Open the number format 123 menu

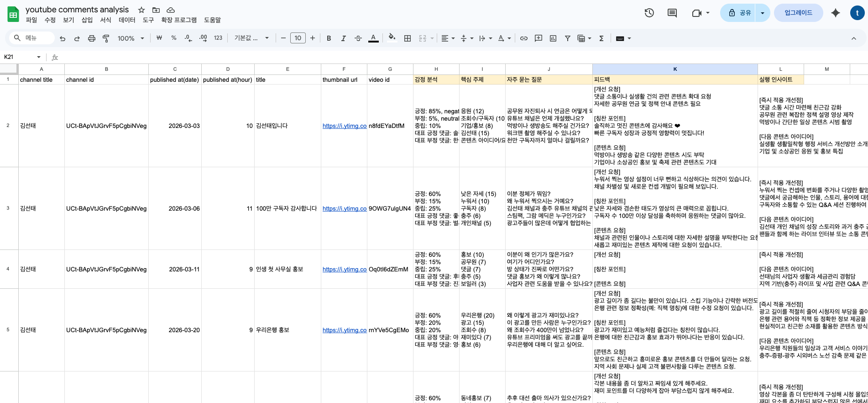[218, 38]
